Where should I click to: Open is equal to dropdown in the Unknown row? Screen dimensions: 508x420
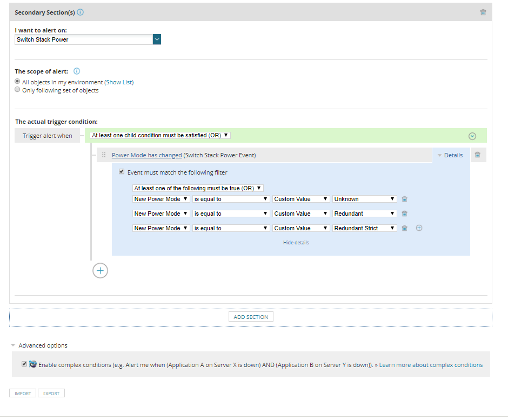click(x=231, y=199)
